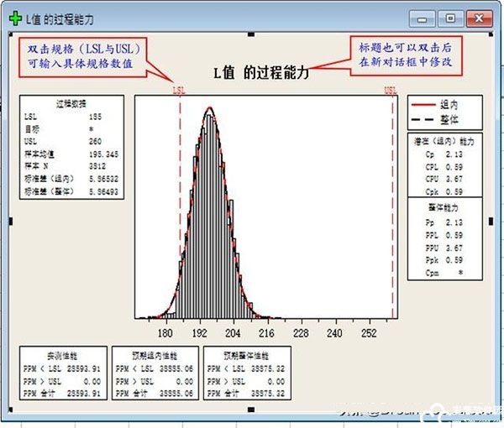Select the Pp 2.13 row
The width and height of the screenshot is (504, 428).
point(444,222)
